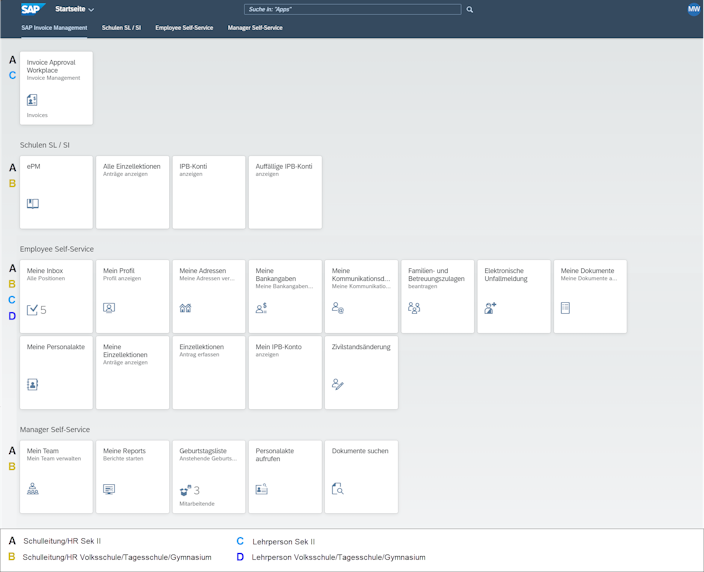Click the Manager Self-Service group heading
The height and width of the screenshot is (572, 704).
pyautogui.click(x=55, y=430)
